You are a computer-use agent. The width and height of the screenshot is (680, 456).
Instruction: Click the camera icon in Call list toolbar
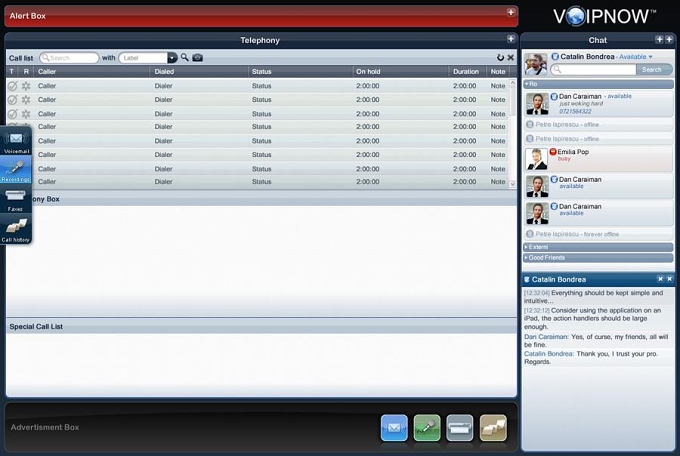(x=197, y=57)
